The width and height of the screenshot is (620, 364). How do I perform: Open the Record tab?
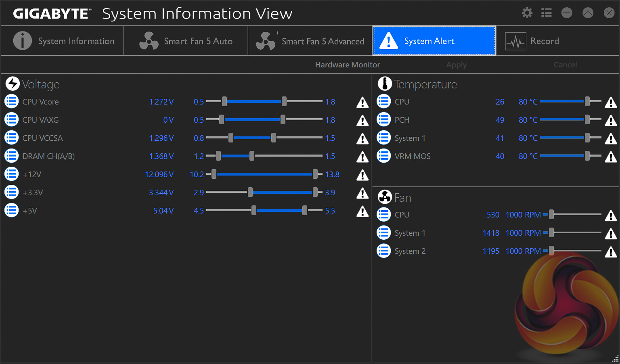[x=532, y=41]
